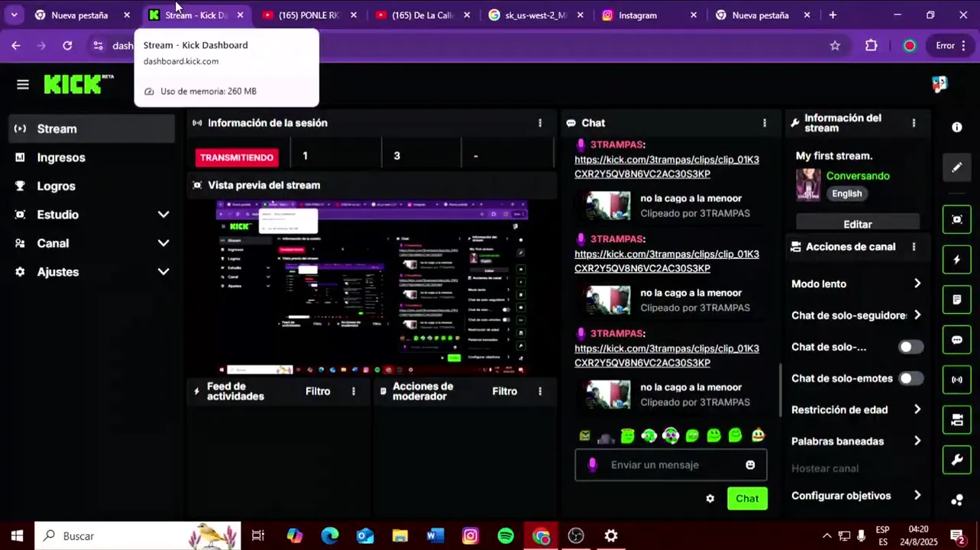
Task: Open chat settings gear next to the Chat button
Action: click(x=710, y=499)
